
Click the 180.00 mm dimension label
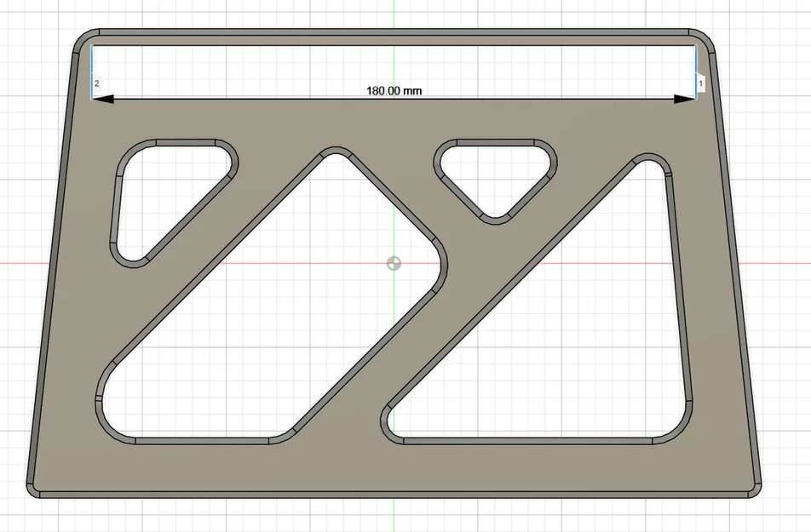[394, 91]
